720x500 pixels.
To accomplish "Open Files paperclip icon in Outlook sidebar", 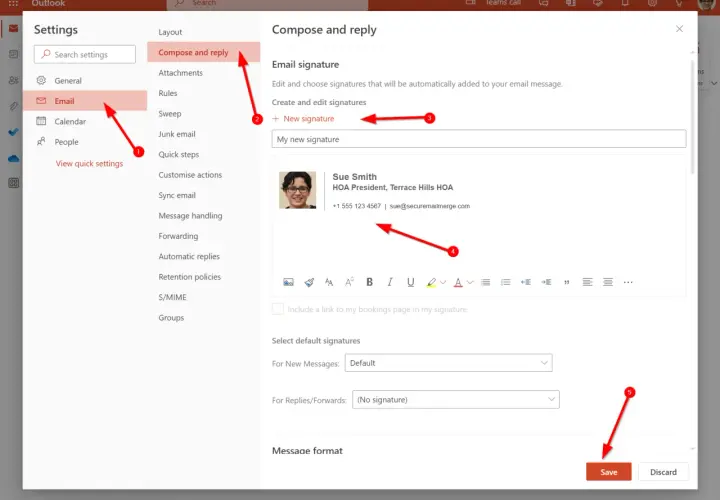I will coord(13,107).
